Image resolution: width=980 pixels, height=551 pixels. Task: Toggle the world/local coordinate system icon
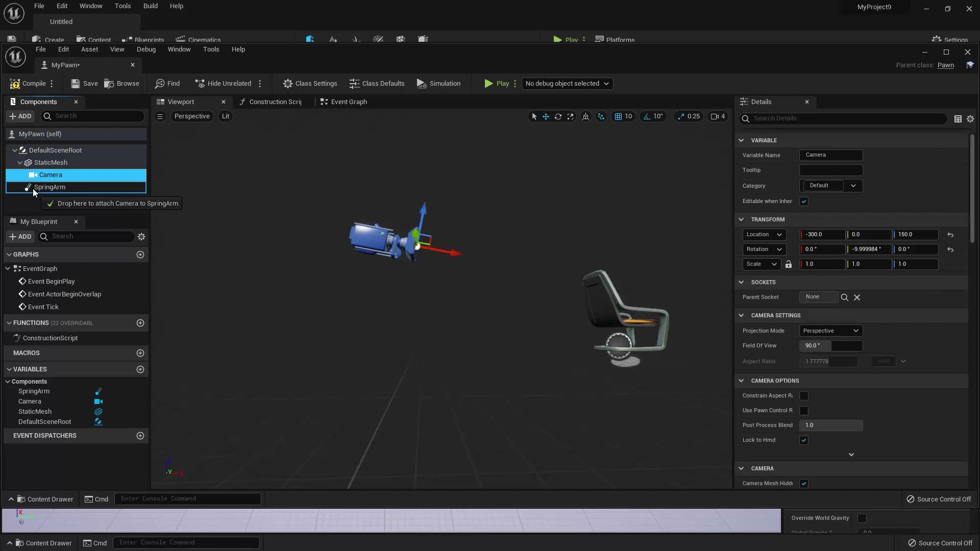click(585, 116)
